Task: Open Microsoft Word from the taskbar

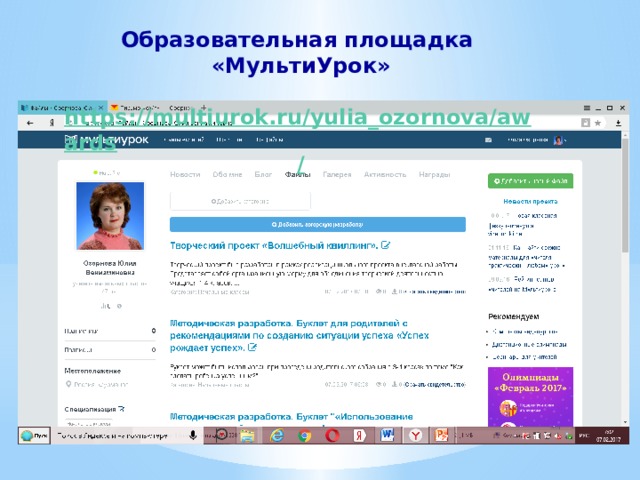Action: pyautogui.click(x=387, y=436)
